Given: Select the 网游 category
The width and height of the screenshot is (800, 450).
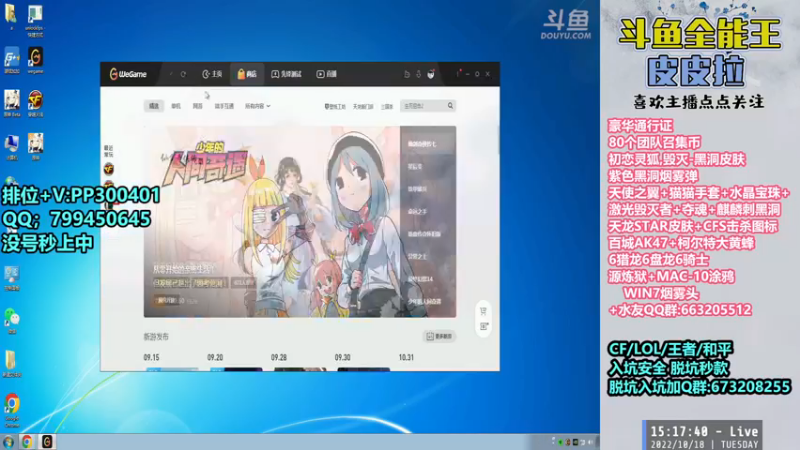Looking at the screenshot, I should (197, 106).
